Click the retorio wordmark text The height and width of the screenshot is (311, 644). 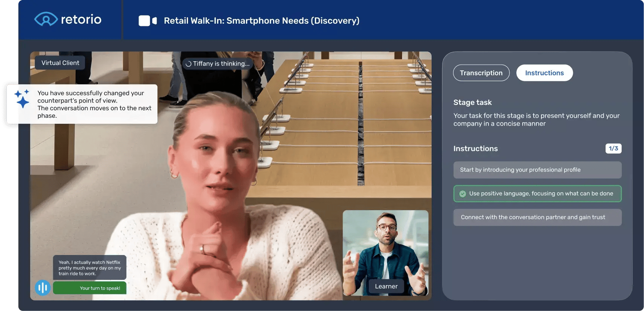pos(81,19)
